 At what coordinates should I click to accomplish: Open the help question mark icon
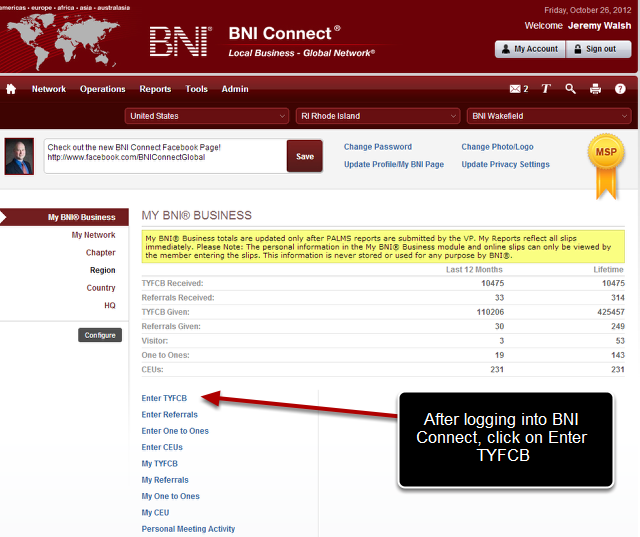click(620, 89)
